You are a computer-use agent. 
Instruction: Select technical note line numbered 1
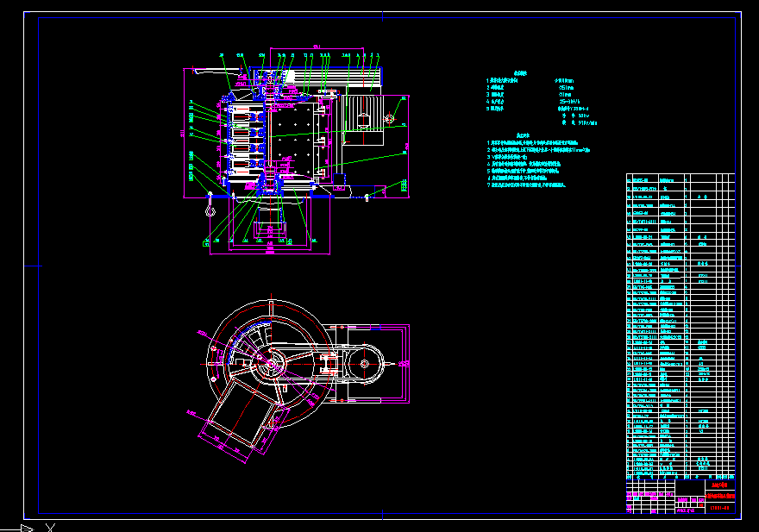point(532,143)
